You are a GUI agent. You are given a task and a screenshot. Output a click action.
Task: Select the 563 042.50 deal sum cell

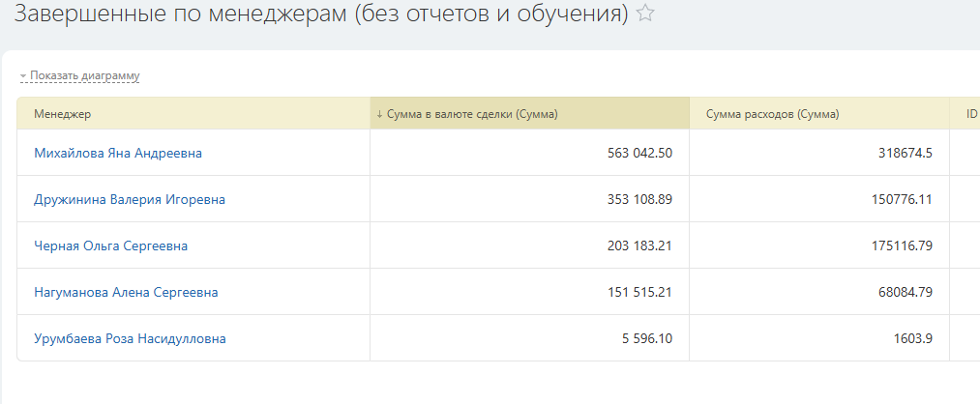[x=530, y=153]
